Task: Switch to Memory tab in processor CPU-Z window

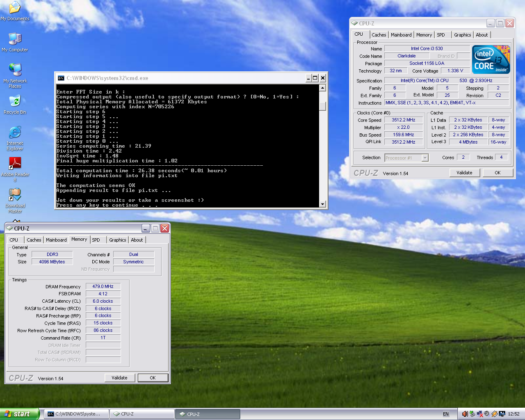Action: [x=424, y=35]
